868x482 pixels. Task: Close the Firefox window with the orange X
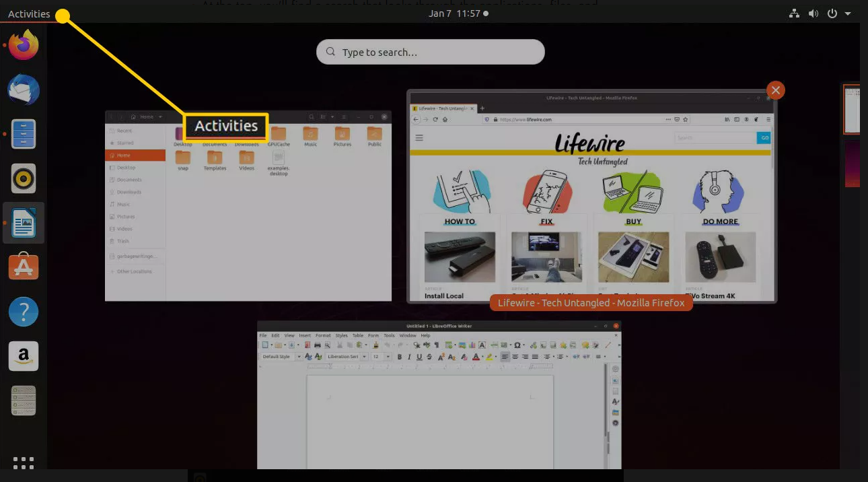point(776,90)
